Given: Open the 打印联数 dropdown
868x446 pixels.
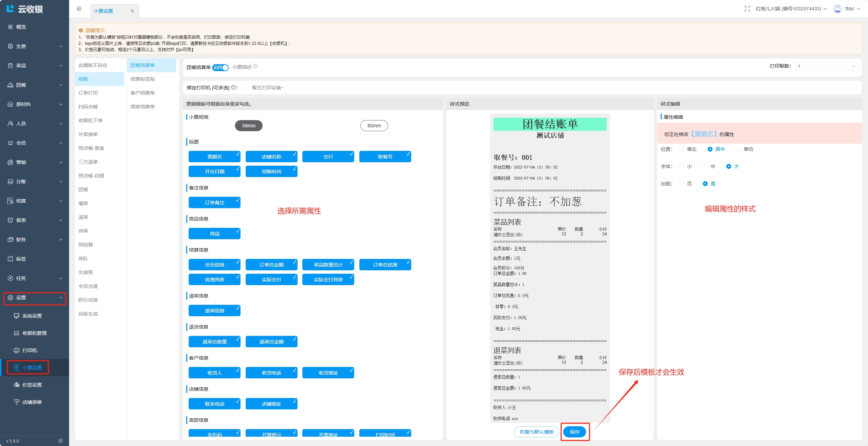Looking at the screenshot, I should tap(826, 66).
